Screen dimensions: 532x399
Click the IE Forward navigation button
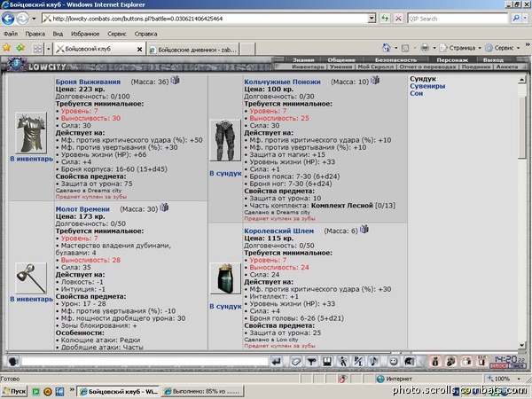tap(22, 19)
